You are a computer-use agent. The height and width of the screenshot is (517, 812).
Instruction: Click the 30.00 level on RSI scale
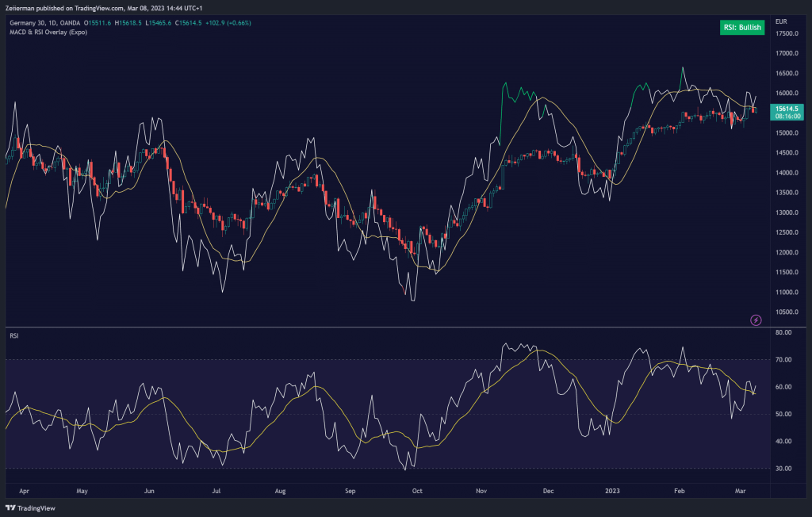(784, 469)
